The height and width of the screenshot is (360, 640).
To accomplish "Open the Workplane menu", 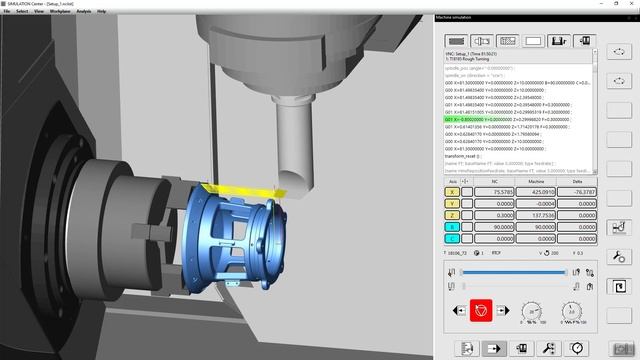I will [x=60, y=11].
